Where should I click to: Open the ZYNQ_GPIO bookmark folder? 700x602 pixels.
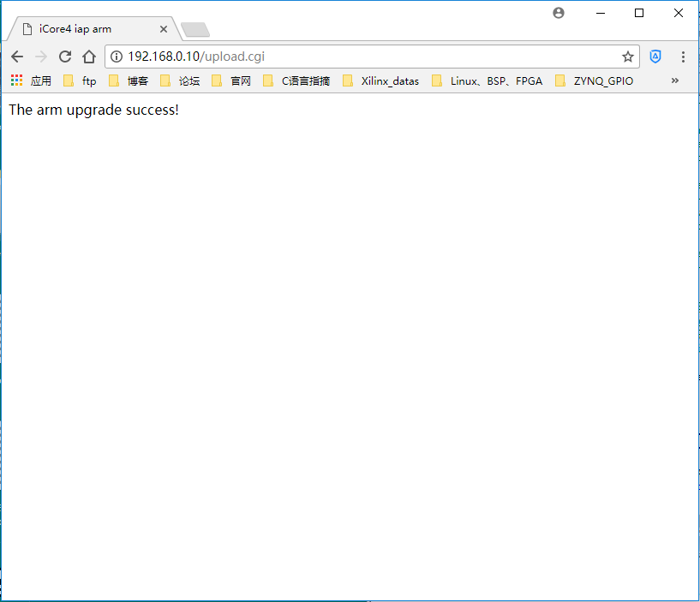[595, 80]
